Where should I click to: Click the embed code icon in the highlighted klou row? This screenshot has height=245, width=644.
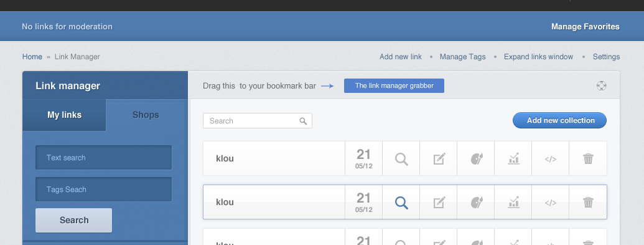click(x=551, y=203)
